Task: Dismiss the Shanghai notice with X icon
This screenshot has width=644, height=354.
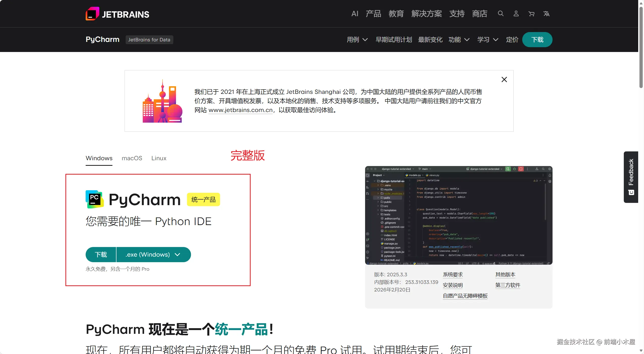Action: point(504,79)
